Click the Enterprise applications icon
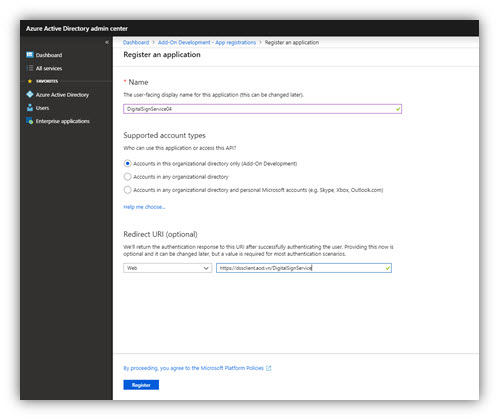The height and width of the screenshot is (420, 499). [x=30, y=121]
